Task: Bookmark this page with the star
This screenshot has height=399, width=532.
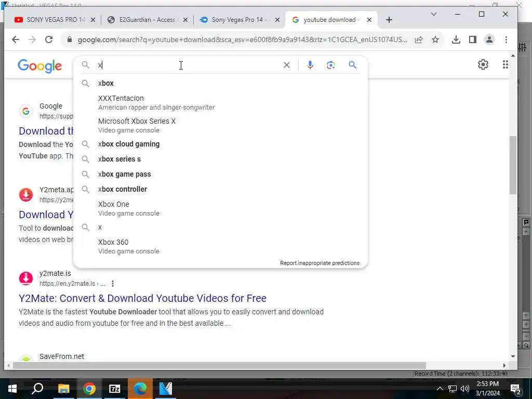Action: [x=435, y=39]
